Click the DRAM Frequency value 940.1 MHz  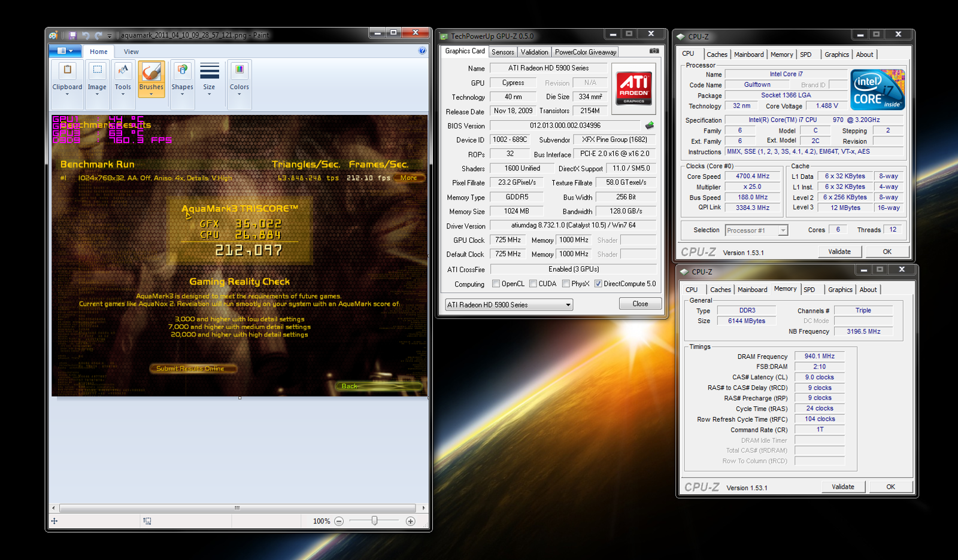[x=819, y=356]
